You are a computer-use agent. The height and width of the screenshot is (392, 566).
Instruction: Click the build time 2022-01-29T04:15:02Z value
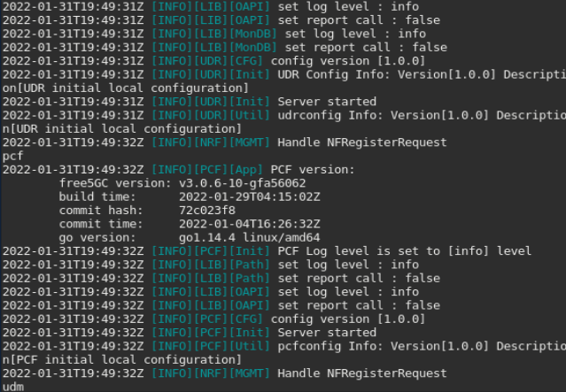250,197
